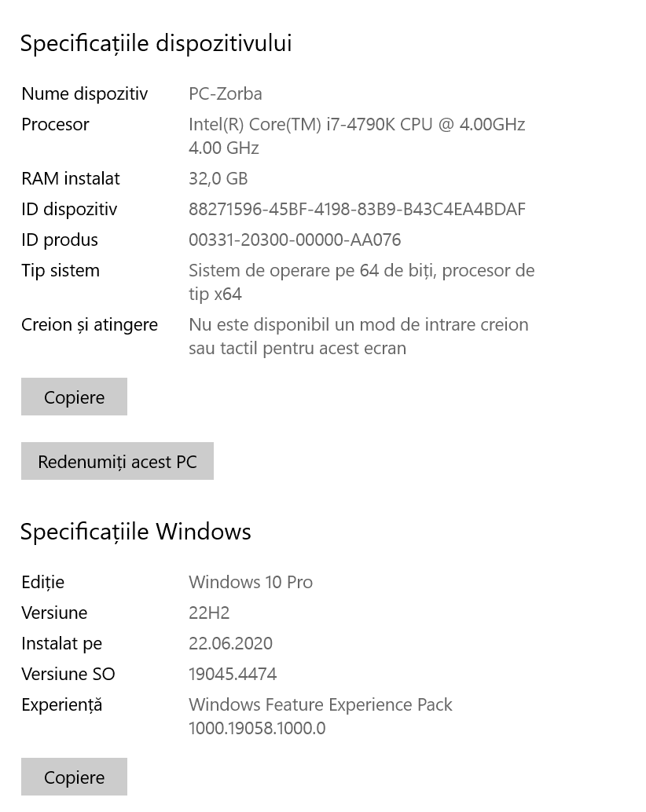Click the Specificațiile dispozitivului heading
This screenshot has height=812, width=646.
156,43
